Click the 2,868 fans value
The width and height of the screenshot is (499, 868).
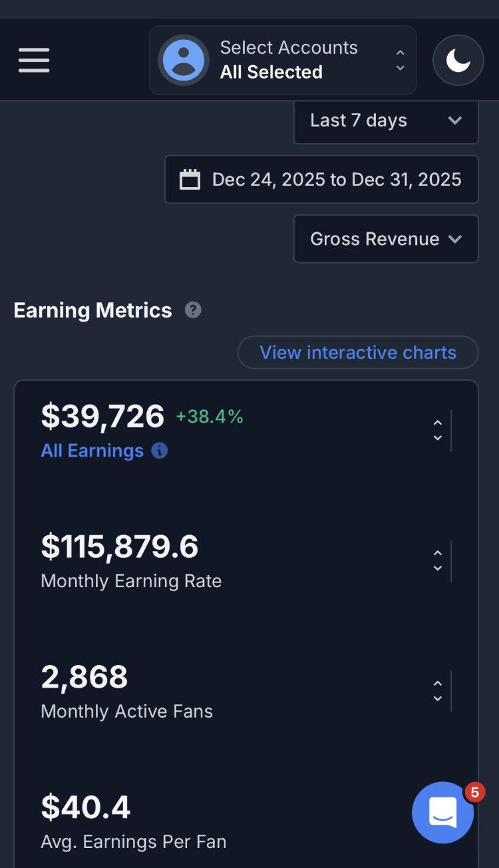click(x=84, y=678)
